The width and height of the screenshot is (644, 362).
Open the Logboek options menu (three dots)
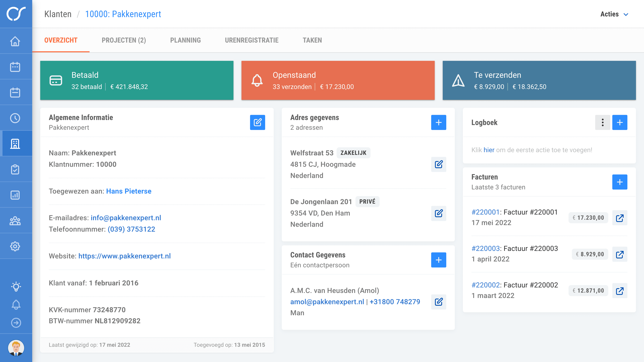pos(603,122)
